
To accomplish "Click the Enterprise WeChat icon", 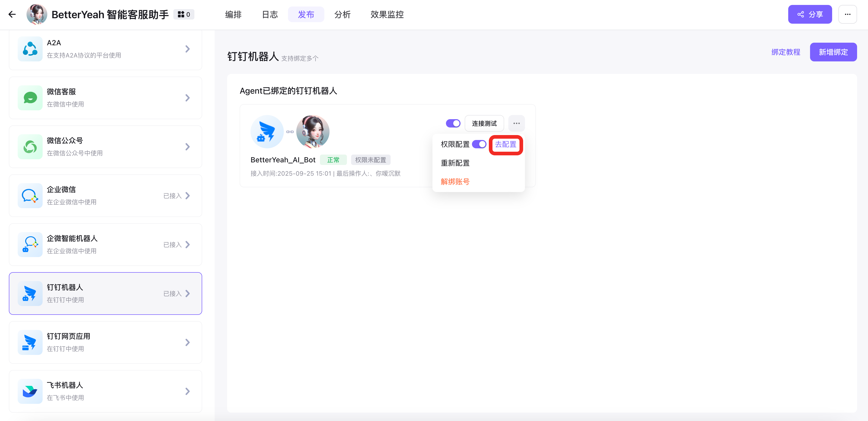I will [x=30, y=196].
